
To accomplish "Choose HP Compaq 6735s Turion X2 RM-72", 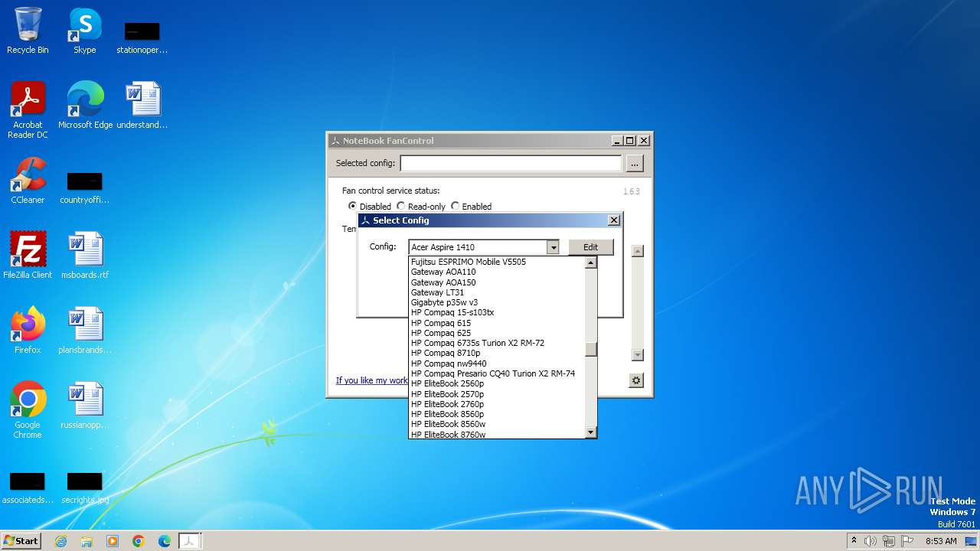I will pos(497,343).
